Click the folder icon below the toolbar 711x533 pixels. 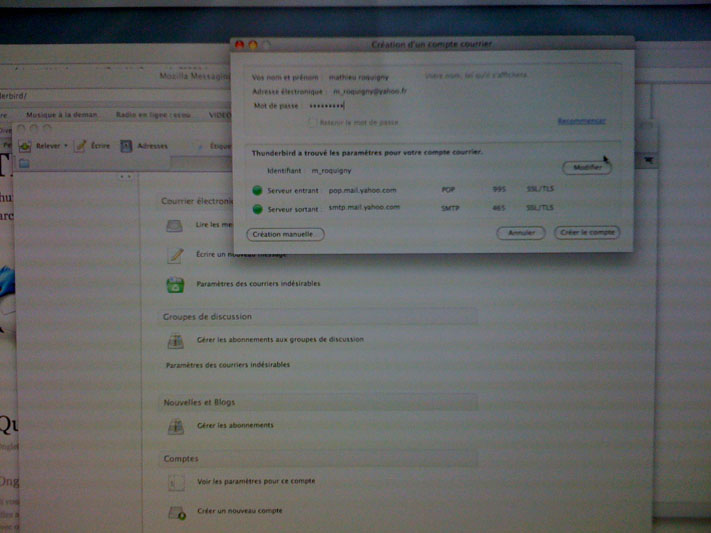point(24,164)
